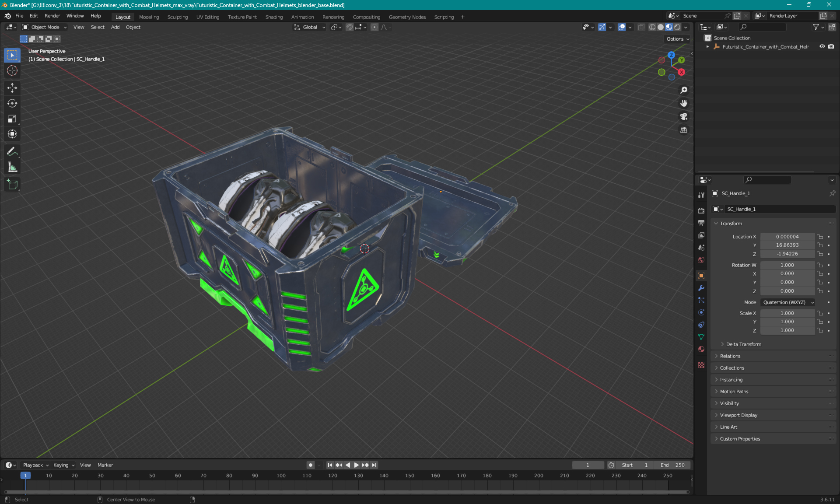Select the Move tool in toolbar
The image size is (840, 504).
(x=13, y=87)
